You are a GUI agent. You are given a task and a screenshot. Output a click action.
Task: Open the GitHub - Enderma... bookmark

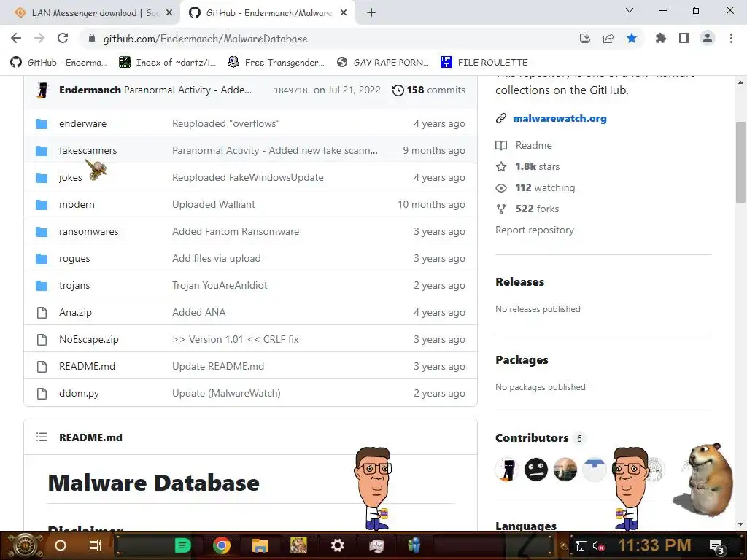tap(58, 63)
